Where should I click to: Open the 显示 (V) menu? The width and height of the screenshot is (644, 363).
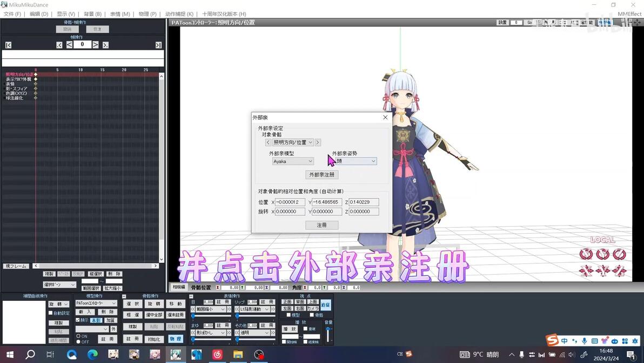coord(66,14)
